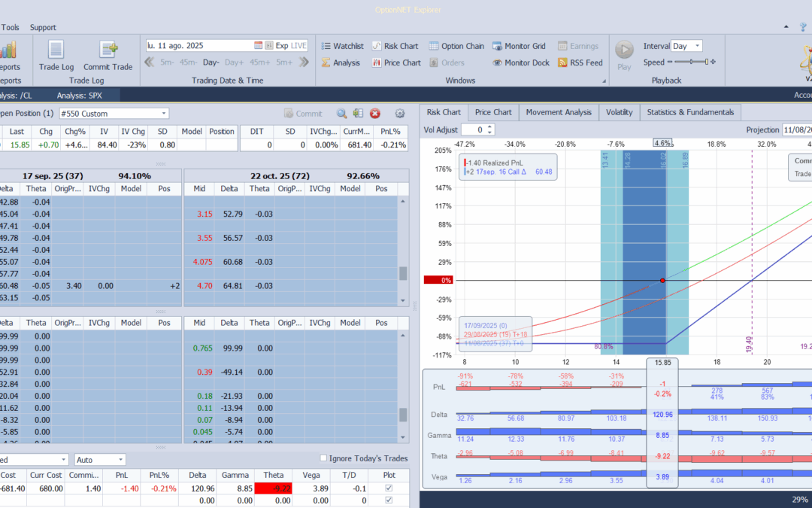The width and height of the screenshot is (812, 508).
Task: Switch to the Movement Analysis tab
Action: tap(558, 112)
